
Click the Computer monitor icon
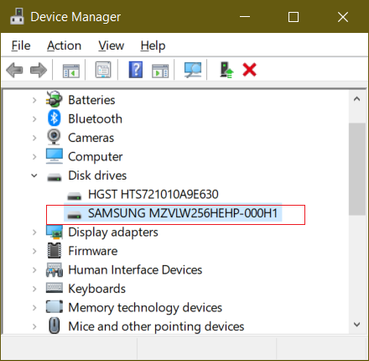(x=54, y=156)
